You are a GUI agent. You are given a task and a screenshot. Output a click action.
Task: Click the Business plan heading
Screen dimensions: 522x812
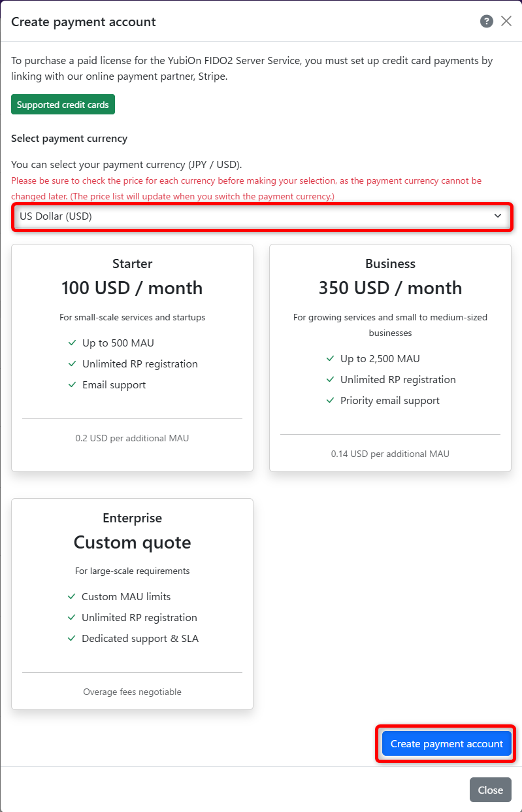point(390,263)
